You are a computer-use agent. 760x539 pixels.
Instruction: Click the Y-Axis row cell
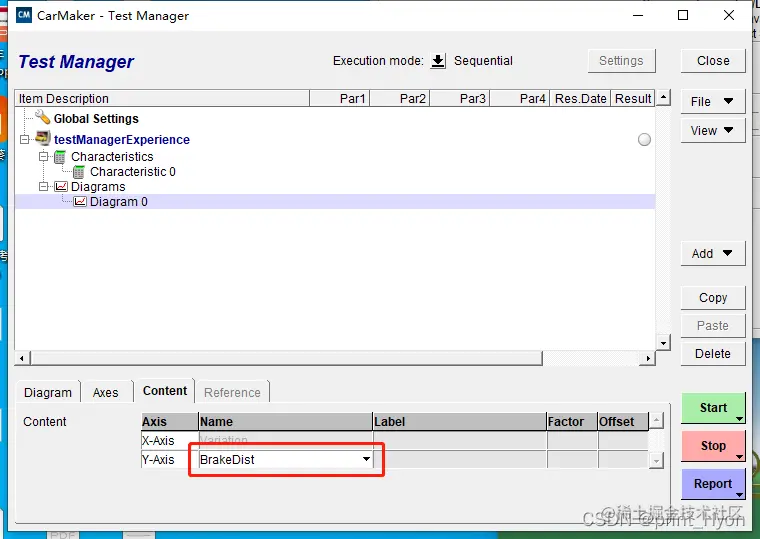click(170, 460)
